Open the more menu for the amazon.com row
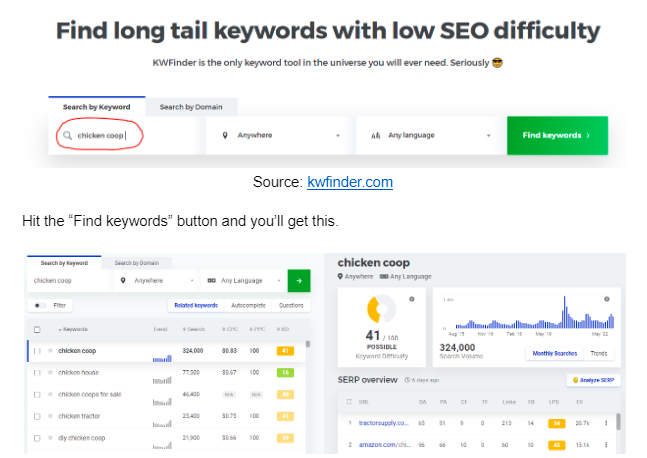 [x=606, y=445]
